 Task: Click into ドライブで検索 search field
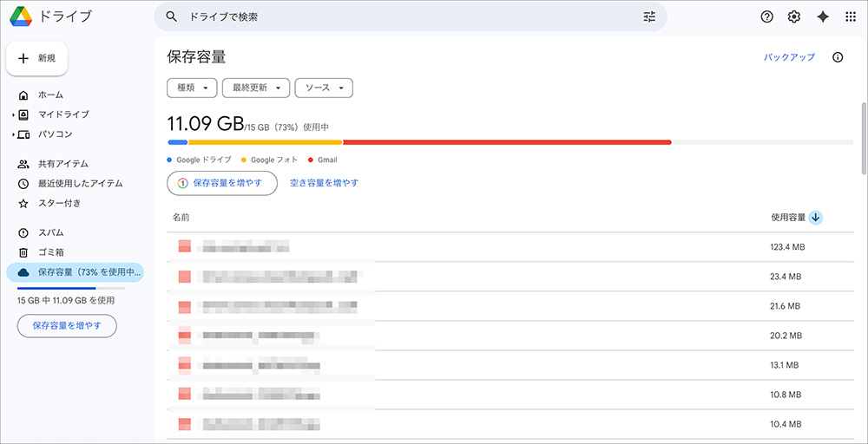pos(410,17)
